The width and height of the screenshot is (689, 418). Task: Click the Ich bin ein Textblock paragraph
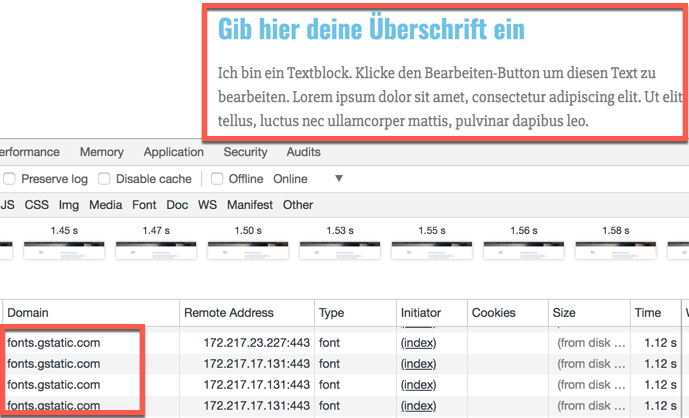click(x=450, y=97)
